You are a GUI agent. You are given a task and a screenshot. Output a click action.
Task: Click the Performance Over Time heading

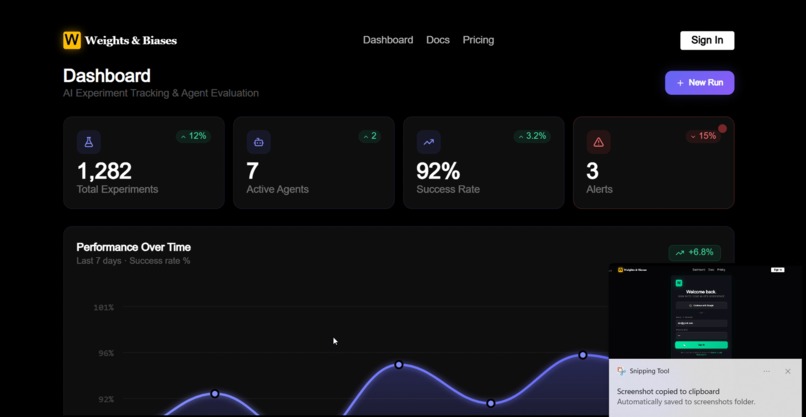point(134,247)
